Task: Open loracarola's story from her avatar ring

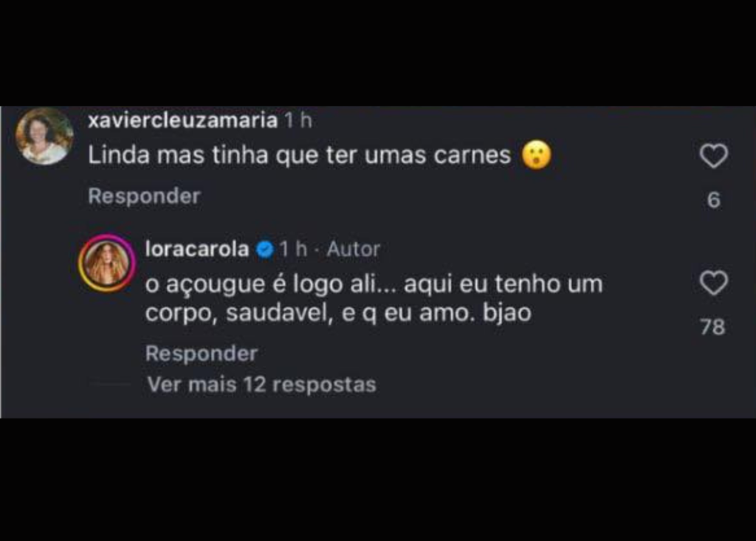Action: 107,263
